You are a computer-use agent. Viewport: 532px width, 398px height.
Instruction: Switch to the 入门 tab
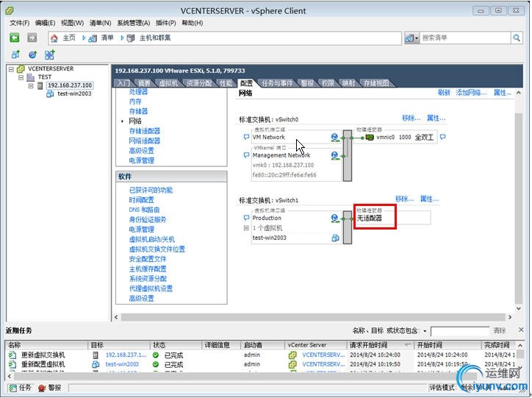123,83
